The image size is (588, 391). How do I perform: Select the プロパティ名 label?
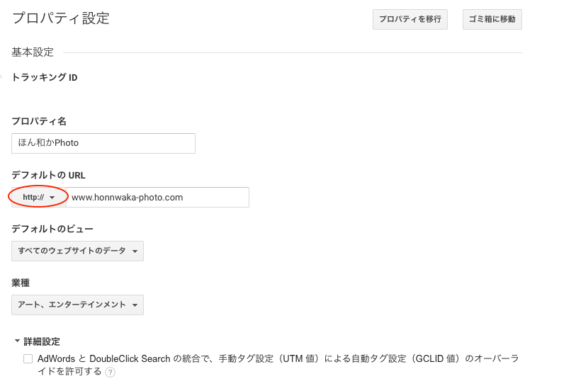[x=39, y=121]
